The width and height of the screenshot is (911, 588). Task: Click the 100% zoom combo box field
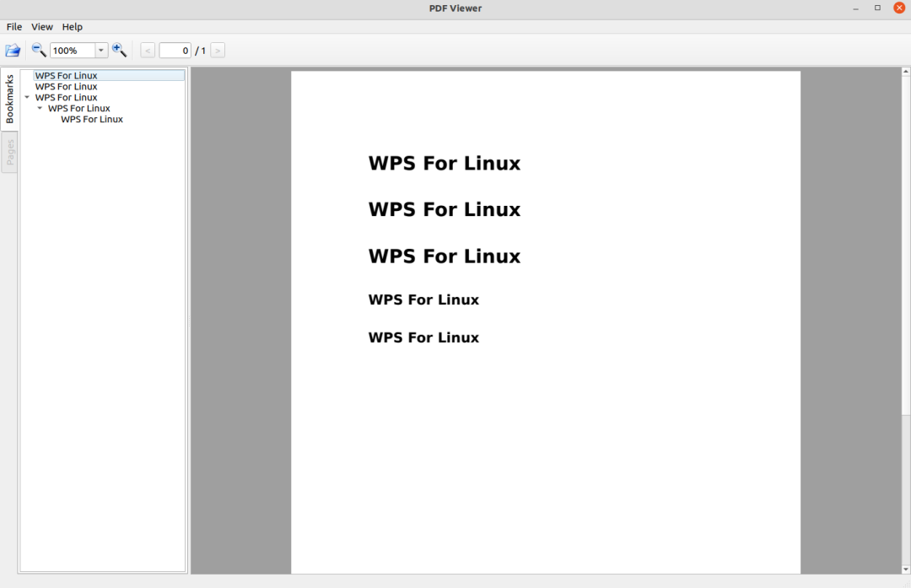[x=73, y=51]
